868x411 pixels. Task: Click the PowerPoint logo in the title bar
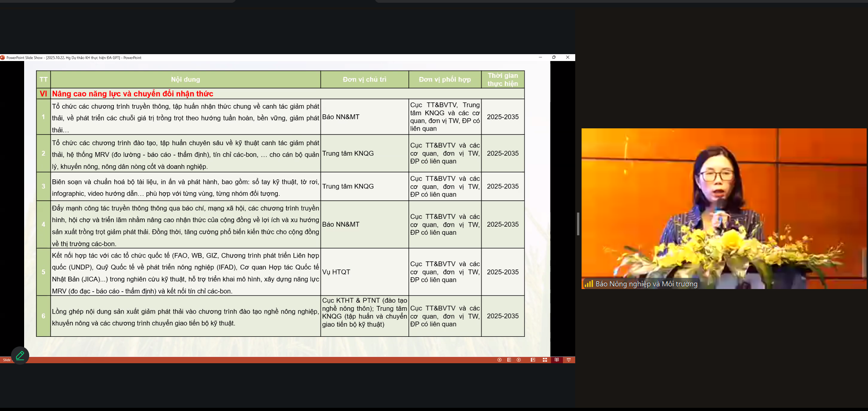[x=3, y=58]
